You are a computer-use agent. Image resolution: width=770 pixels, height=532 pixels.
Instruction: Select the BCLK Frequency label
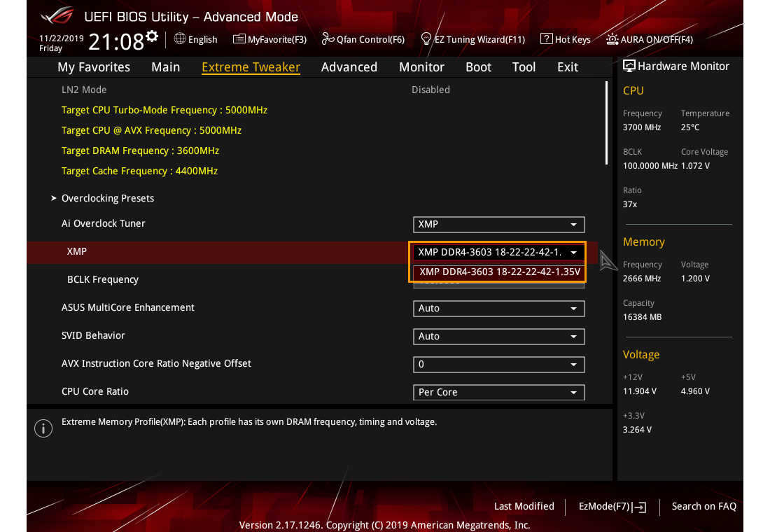pos(103,279)
